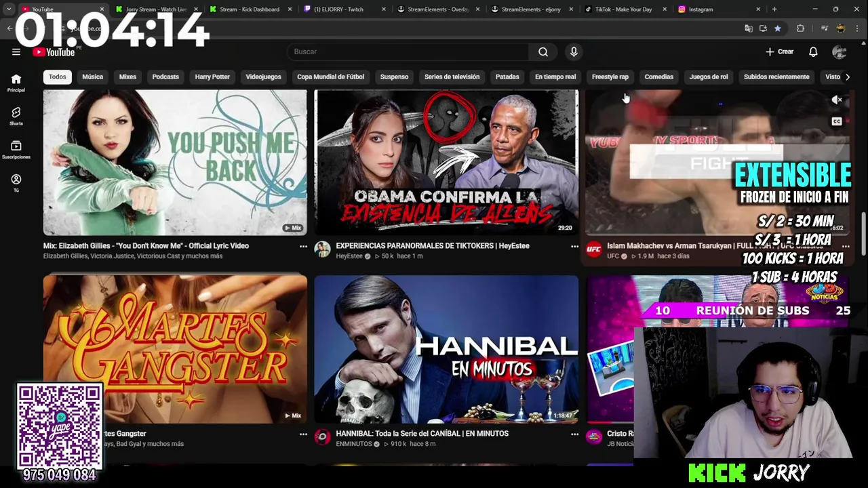Click the Buscar search field
The image size is (868, 488).
408,52
